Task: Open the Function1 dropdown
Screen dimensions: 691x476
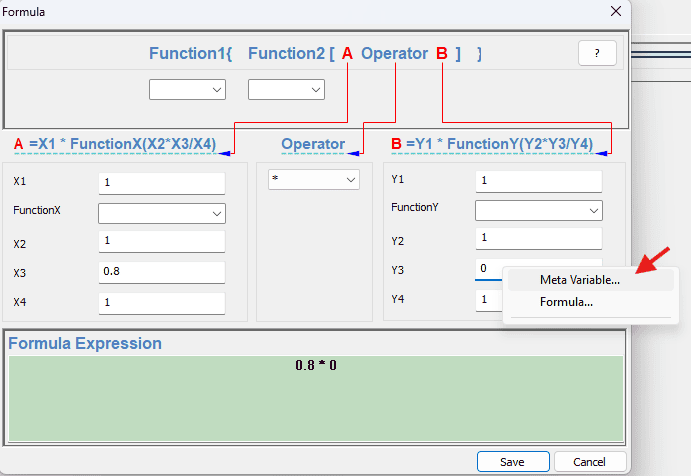Action: coord(187,89)
